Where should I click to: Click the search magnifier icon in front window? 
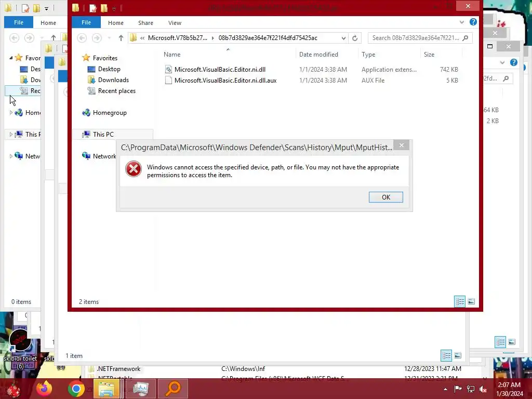465,38
